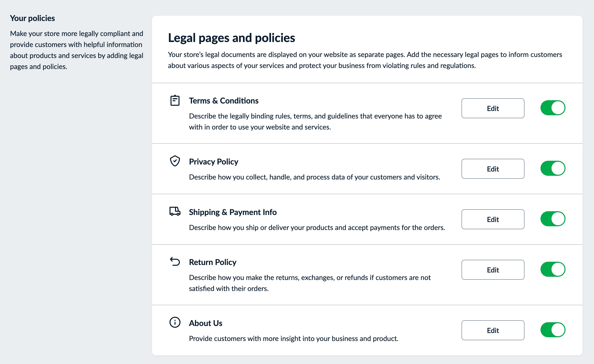
Task: Click the About Us description text
Action: tap(294, 338)
